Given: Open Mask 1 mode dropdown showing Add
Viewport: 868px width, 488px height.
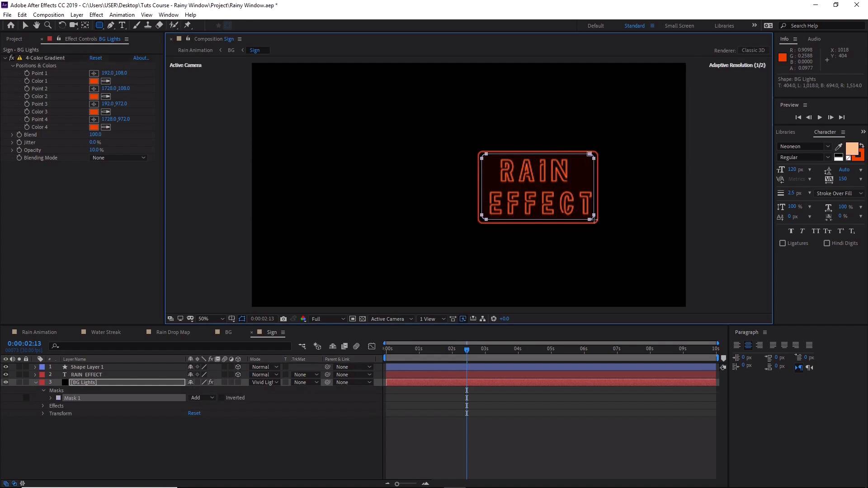Looking at the screenshot, I should [202, 398].
